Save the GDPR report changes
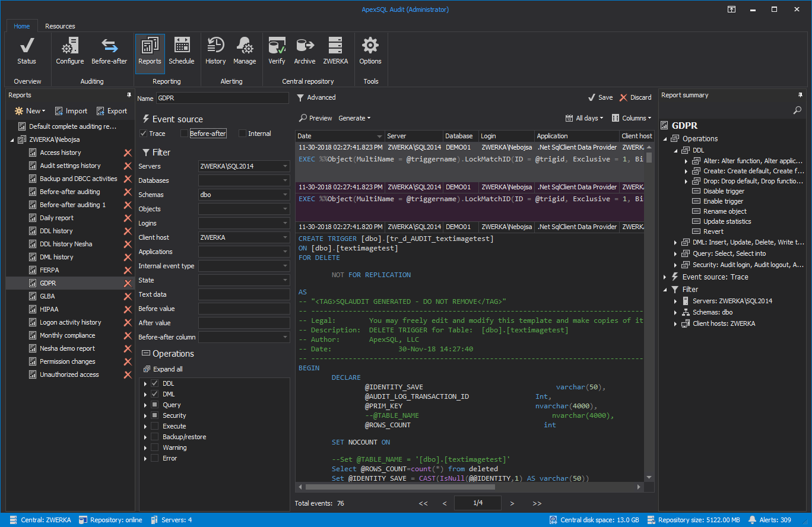Image resolution: width=812 pixels, height=527 pixels. click(x=600, y=97)
